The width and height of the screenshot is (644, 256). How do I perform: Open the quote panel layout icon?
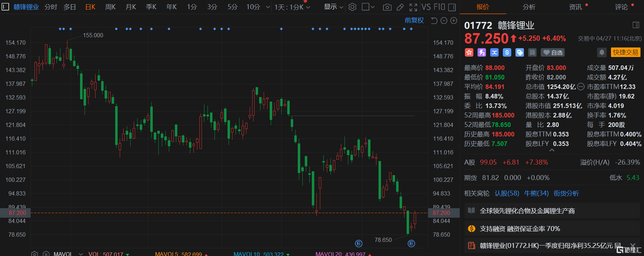tap(636, 25)
